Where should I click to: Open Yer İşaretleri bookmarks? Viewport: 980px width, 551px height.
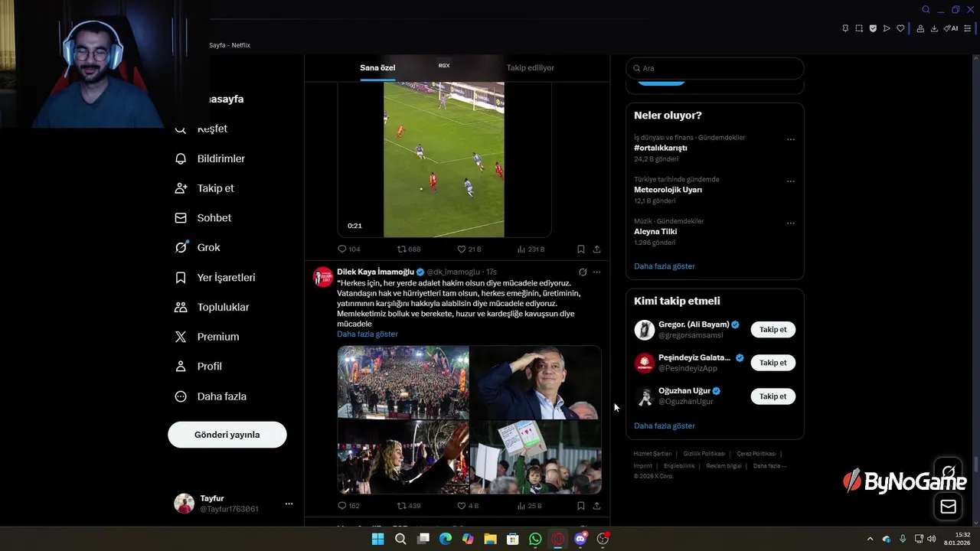point(215,277)
